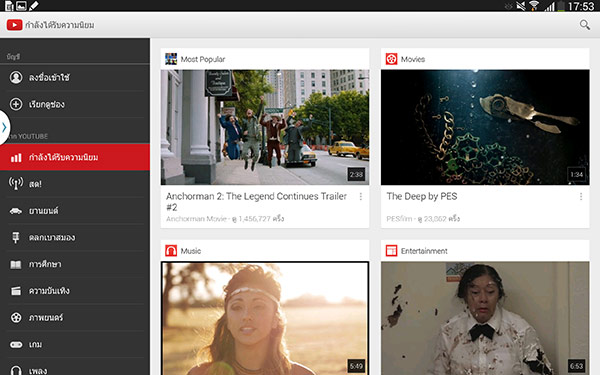Tap the open book education icon
This screenshot has width=600, height=375.
click(x=16, y=264)
